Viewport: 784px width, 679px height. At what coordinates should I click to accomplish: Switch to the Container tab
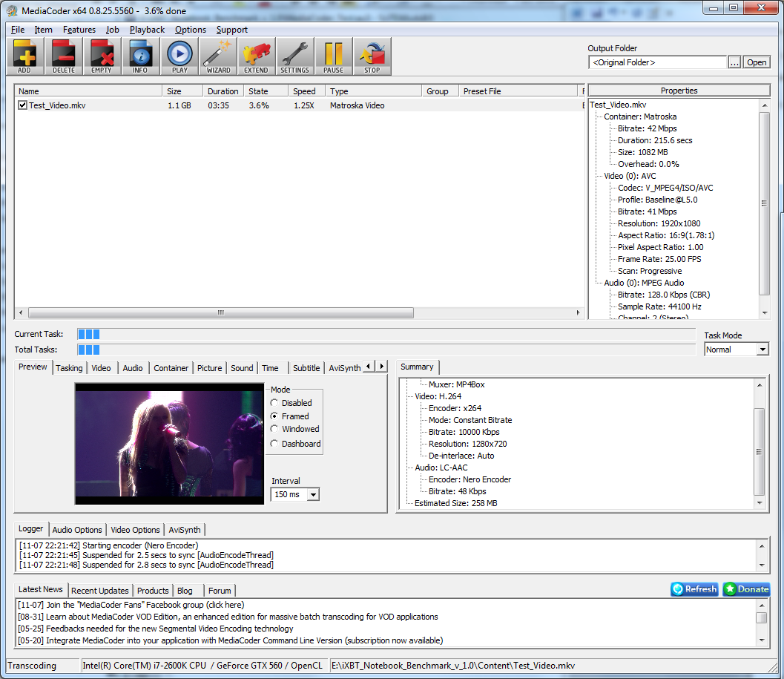[171, 368]
